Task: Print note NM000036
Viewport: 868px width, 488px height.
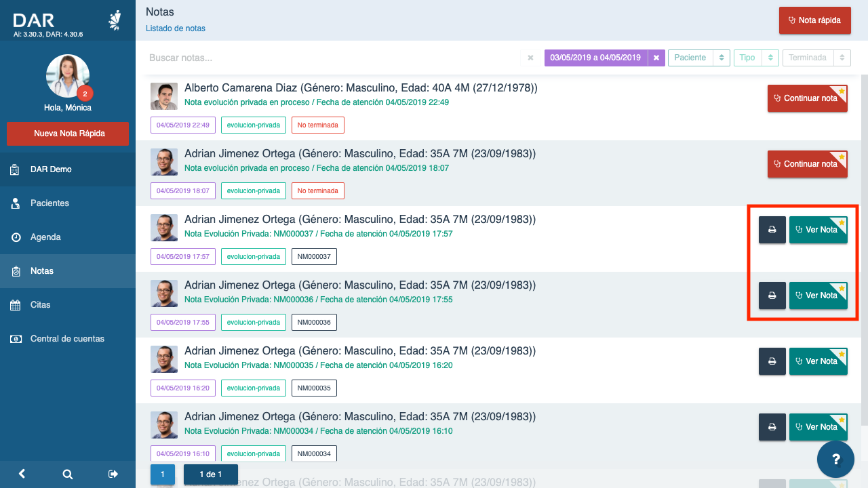Action: point(772,296)
